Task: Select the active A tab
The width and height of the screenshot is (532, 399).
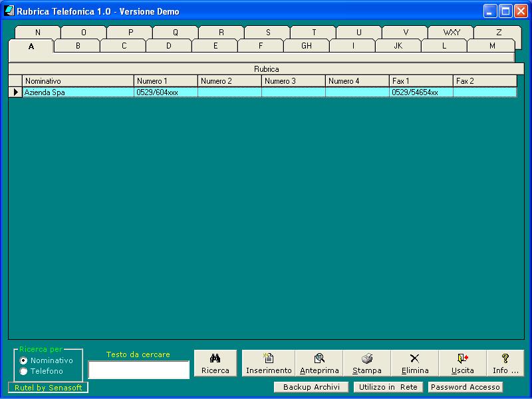Action: coord(31,47)
